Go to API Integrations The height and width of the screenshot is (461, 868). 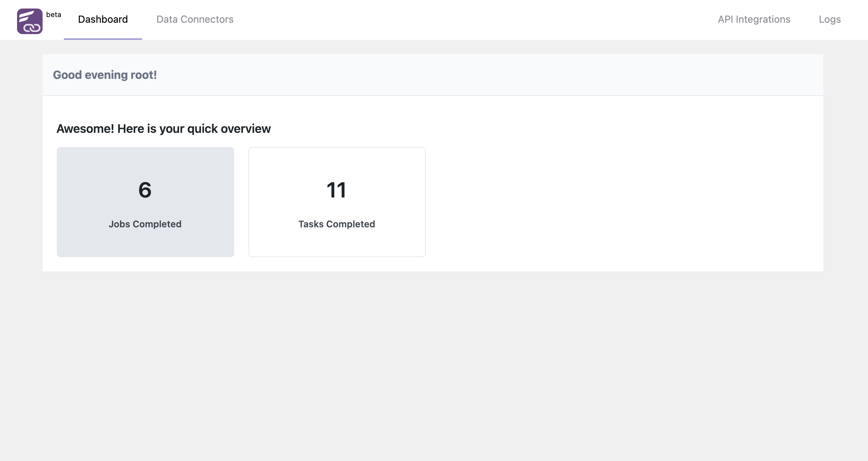coord(754,20)
